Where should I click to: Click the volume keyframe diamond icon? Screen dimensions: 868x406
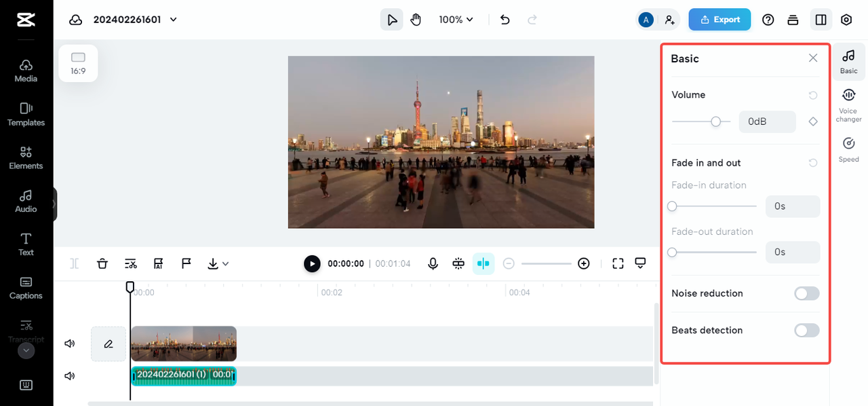(812, 122)
